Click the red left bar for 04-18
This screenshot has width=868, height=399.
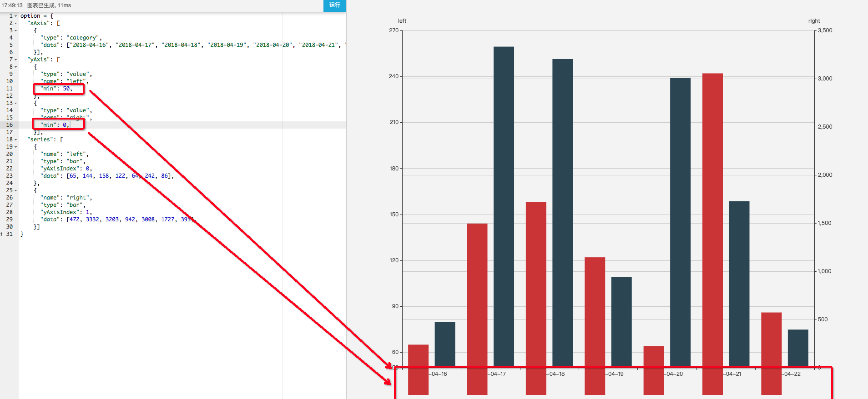(536, 298)
